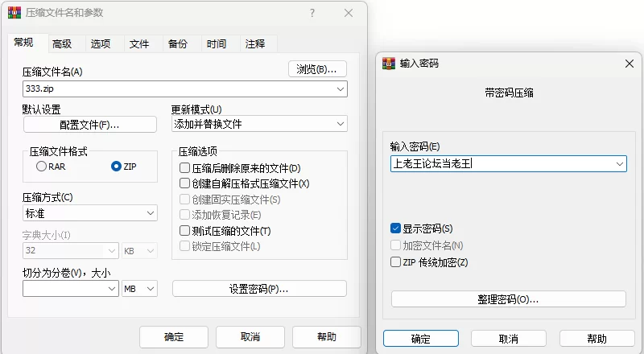Image resolution: width=644 pixels, height=354 pixels.
Task: Expand the 更新模式 dropdown
Action: 259,124
